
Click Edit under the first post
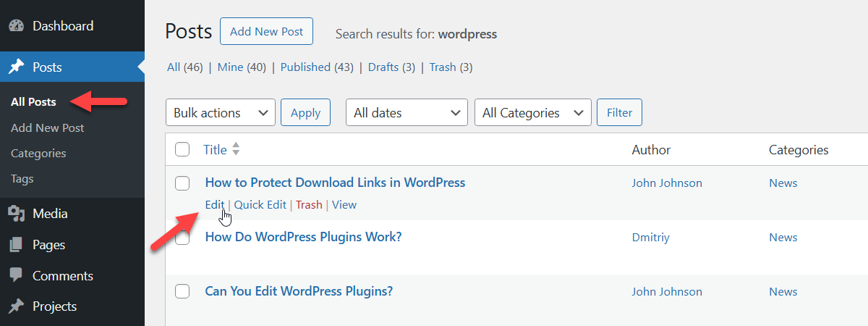tap(215, 205)
